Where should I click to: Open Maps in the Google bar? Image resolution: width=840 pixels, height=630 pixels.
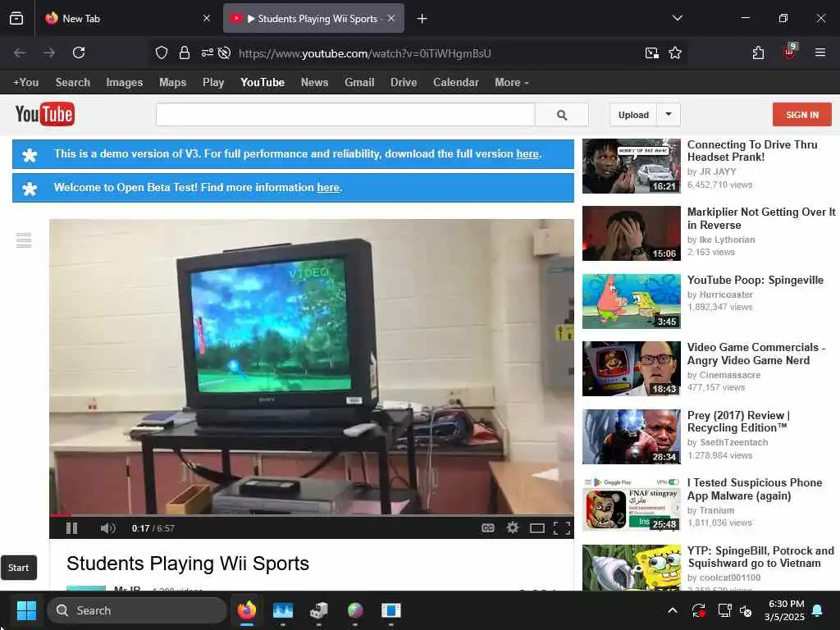[x=172, y=83]
